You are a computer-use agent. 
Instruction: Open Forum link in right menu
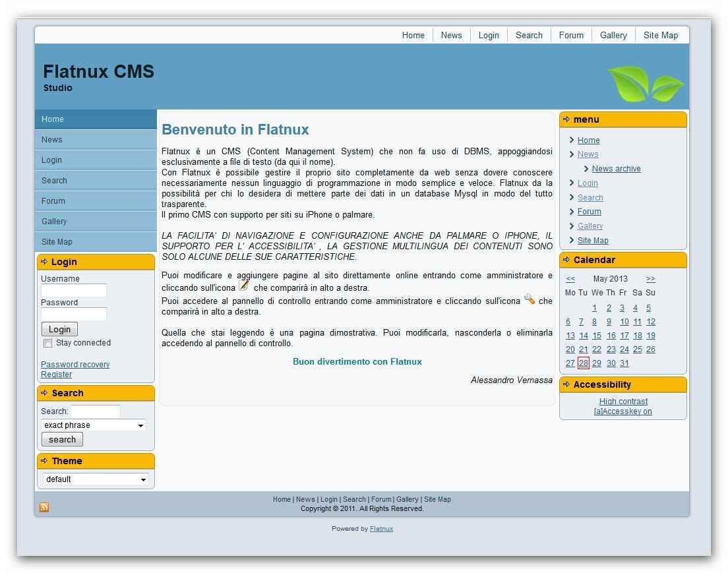(x=589, y=211)
